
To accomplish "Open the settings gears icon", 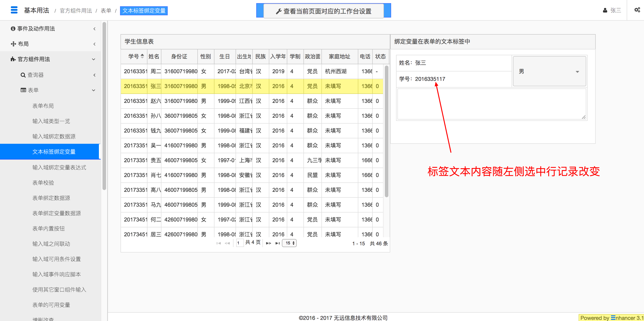I will [637, 10].
